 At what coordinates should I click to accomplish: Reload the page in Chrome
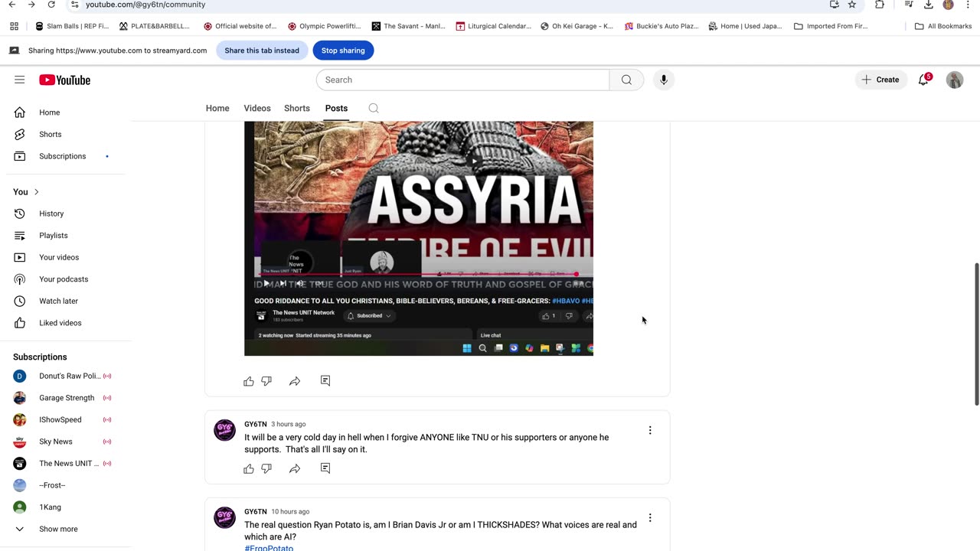(51, 5)
